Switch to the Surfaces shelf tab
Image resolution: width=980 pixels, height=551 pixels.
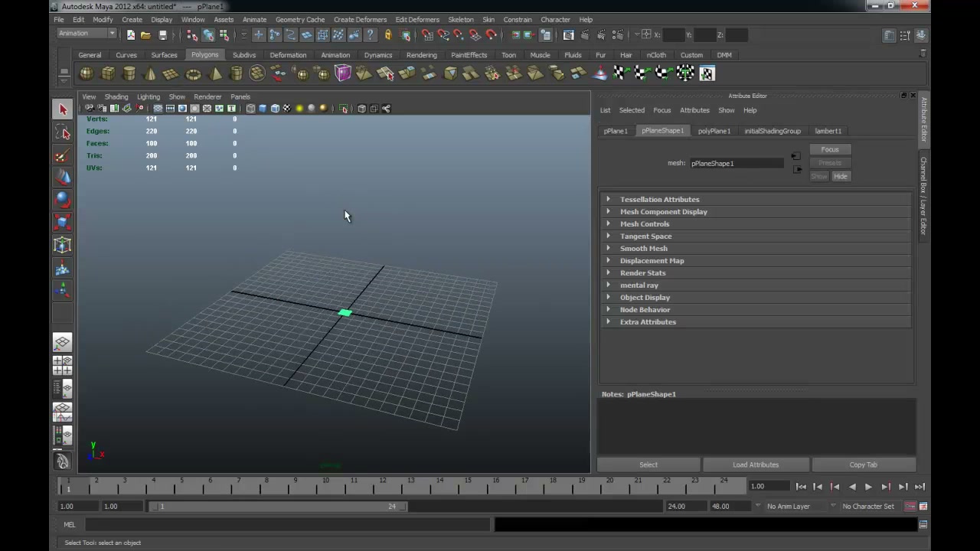pyautogui.click(x=164, y=55)
